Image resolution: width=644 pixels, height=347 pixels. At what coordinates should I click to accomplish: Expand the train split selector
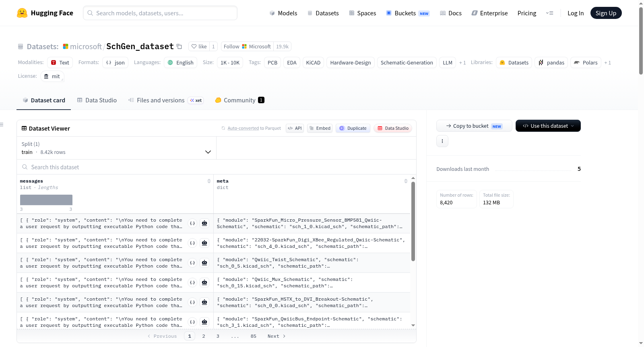[117, 148]
